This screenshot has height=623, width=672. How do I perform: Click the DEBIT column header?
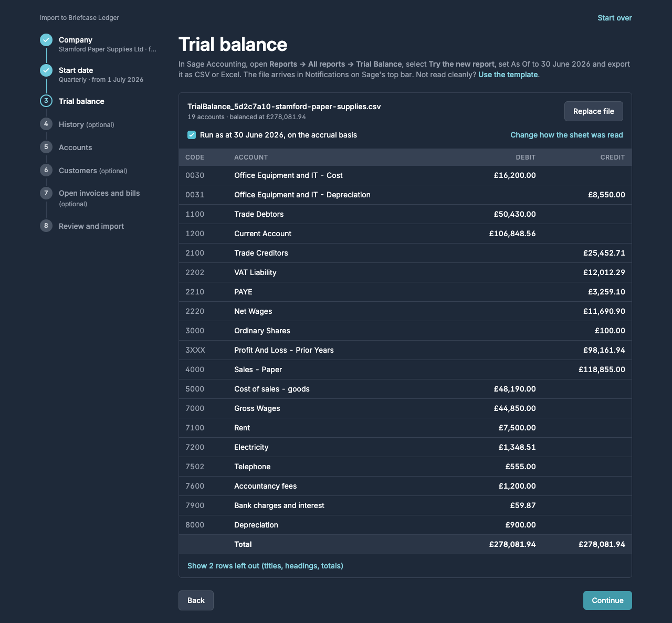pos(526,157)
